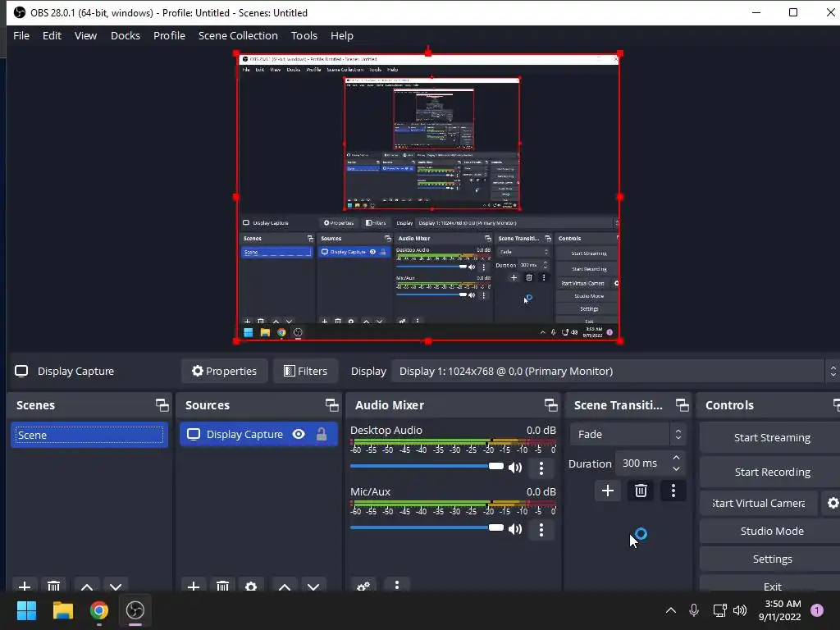Select Scene in Scenes list

click(x=89, y=435)
